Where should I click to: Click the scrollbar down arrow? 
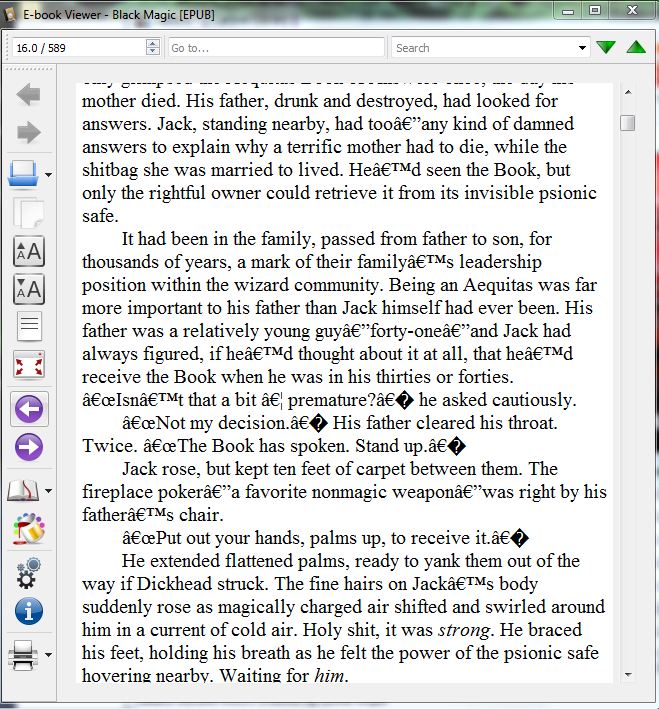[628, 675]
